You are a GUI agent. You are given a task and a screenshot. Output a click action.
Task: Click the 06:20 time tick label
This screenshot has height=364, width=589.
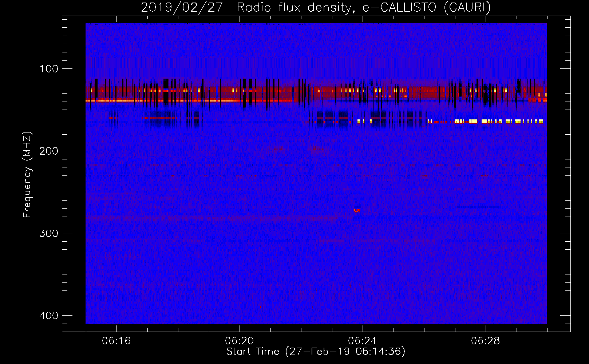[240, 341]
